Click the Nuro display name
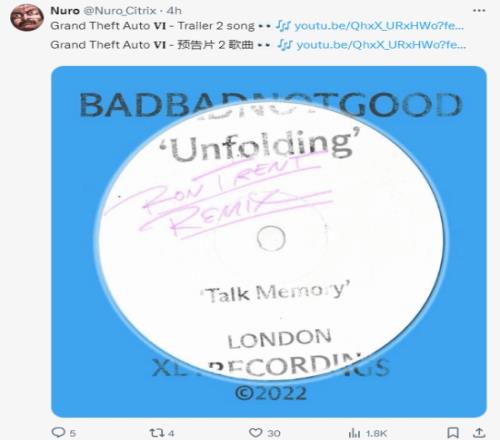 [x=65, y=11]
